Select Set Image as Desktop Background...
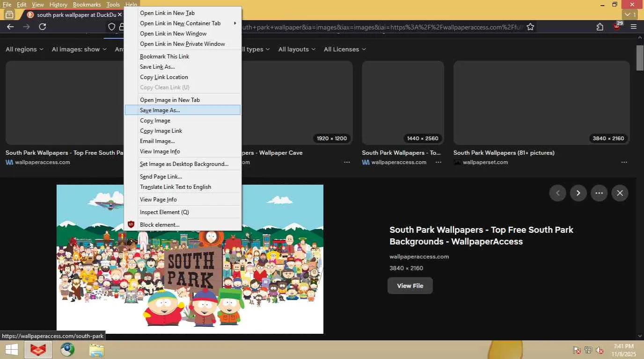Image resolution: width=644 pixels, height=359 pixels. click(183, 164)
